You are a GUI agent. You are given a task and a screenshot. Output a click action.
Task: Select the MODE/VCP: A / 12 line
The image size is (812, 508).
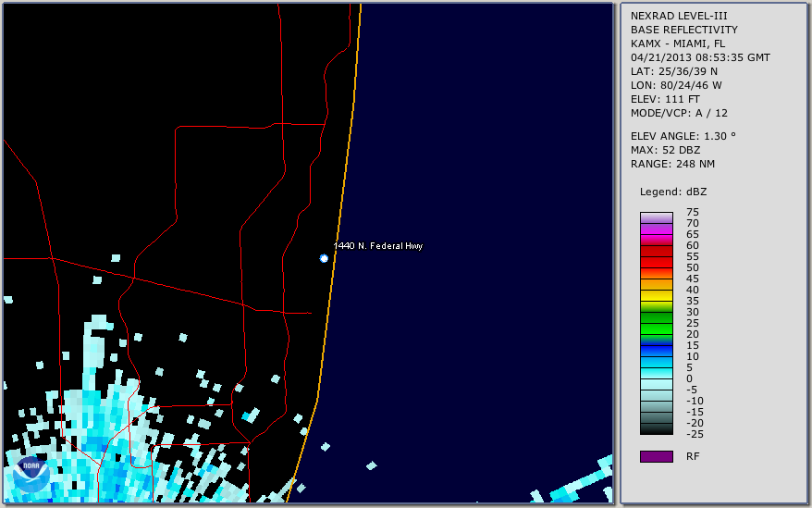pyautogui.click(x=679, y=113)
